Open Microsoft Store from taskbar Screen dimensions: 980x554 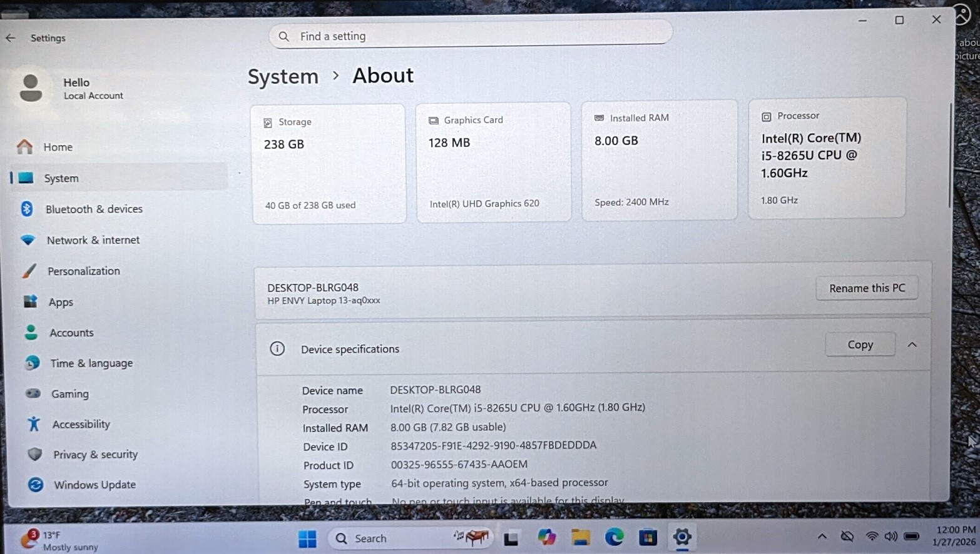648,537
